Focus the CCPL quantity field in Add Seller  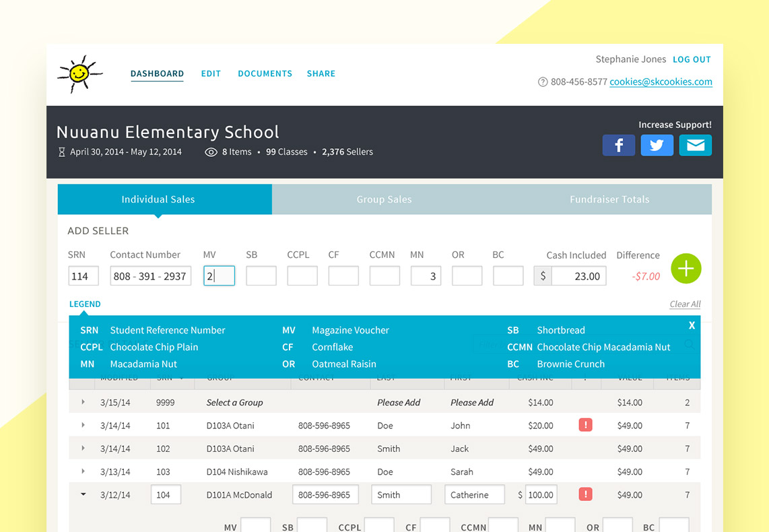(302, 275)
